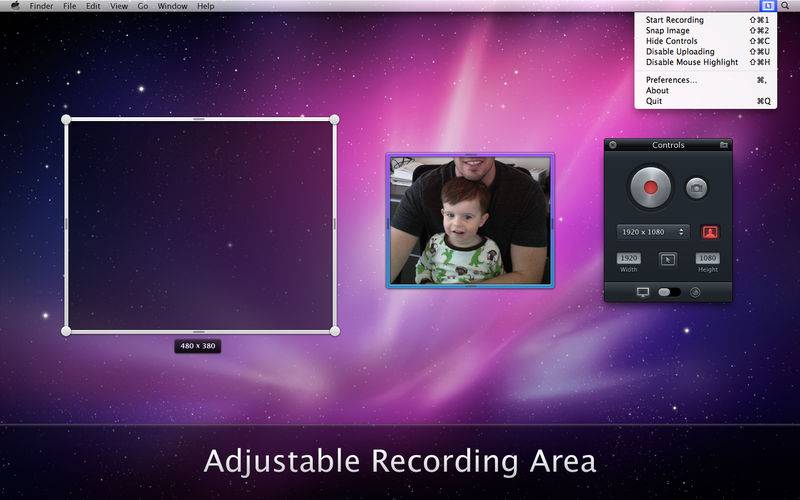The width and height of the screenshot is (800, 500).
Task: Select Hide Controls in the menu
Action: point(706,41)
